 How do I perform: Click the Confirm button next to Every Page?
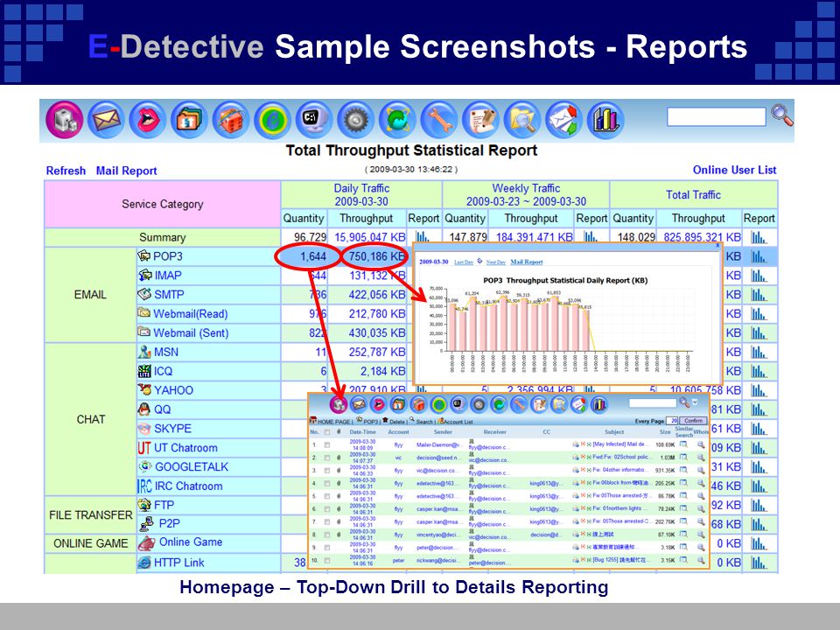tap(693, 421)
